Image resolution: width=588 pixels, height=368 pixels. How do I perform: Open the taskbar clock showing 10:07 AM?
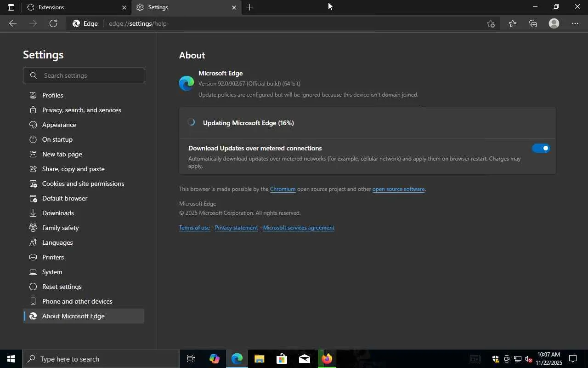(x=549, y=359)
